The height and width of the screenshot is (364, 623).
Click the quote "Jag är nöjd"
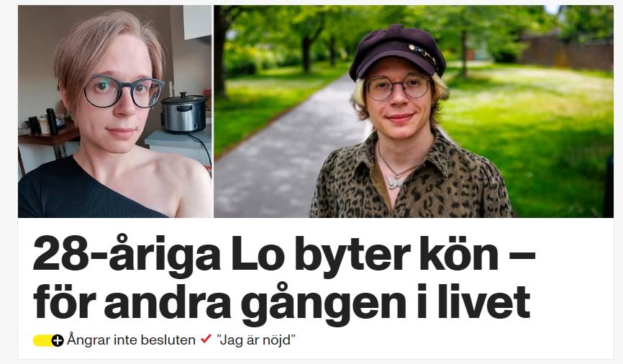pos(256,340)
